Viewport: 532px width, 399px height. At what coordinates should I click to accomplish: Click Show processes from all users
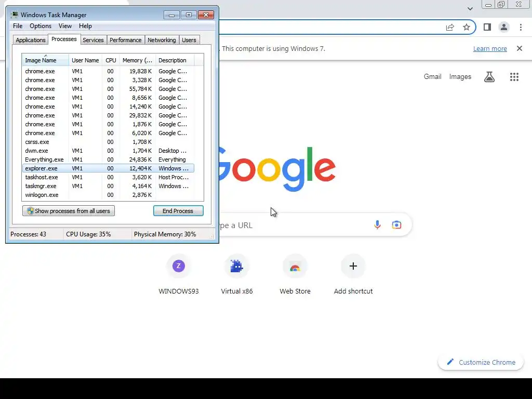pos(69,211)
